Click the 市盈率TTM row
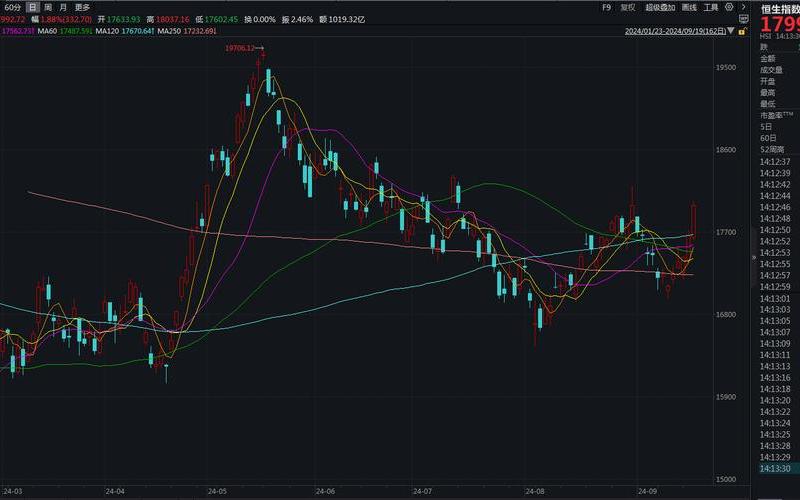 click(777, 115)
